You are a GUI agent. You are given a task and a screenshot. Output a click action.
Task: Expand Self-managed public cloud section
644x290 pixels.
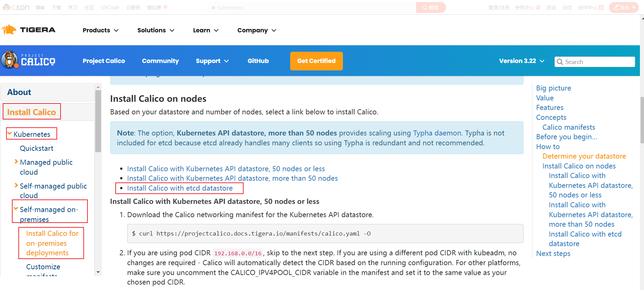coord(16,186)
